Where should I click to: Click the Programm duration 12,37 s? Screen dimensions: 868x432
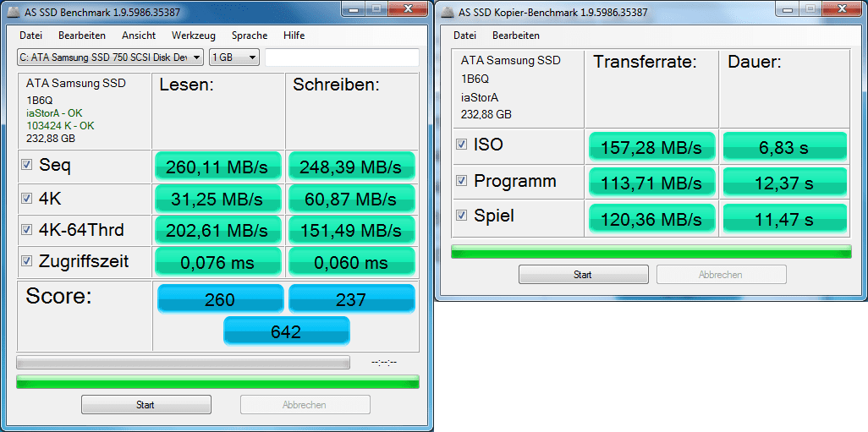(x=785, y=182)
